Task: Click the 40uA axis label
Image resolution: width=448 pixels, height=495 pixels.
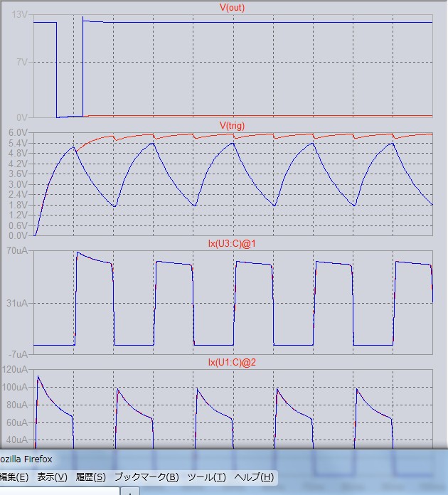Action: (17, 440)
